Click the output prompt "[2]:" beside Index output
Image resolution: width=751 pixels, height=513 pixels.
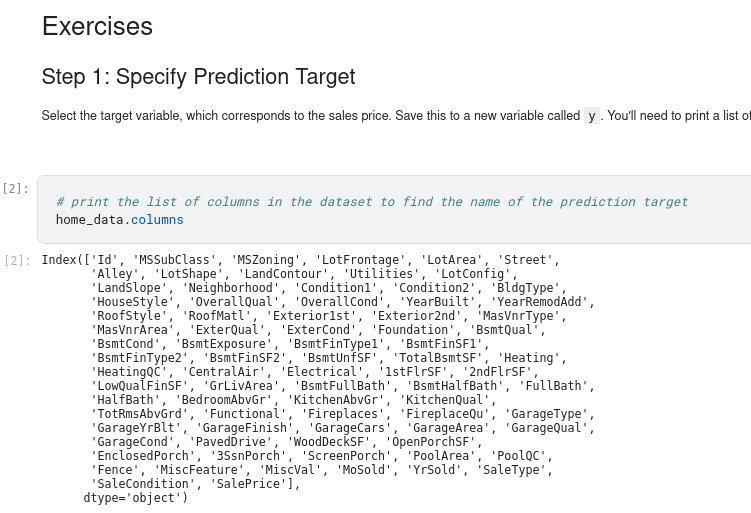(x=16, y=260)
